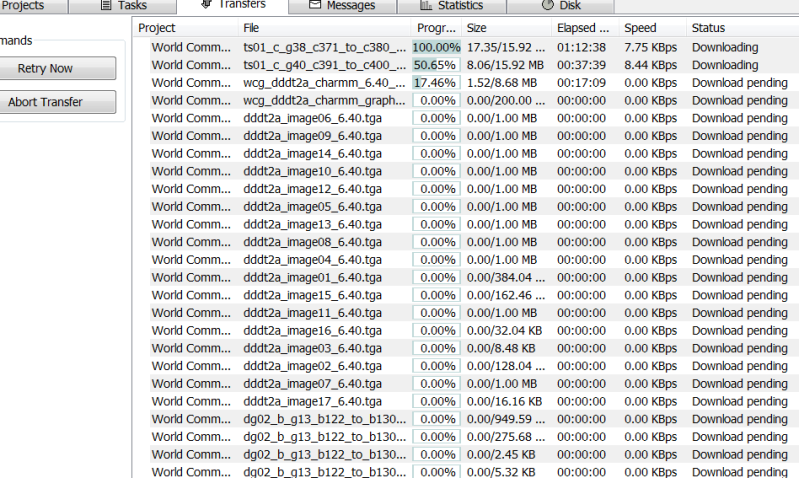The image size is (799, 478).
Task: Click the pie icon on the Disk tab
Action: click(547, 5)
